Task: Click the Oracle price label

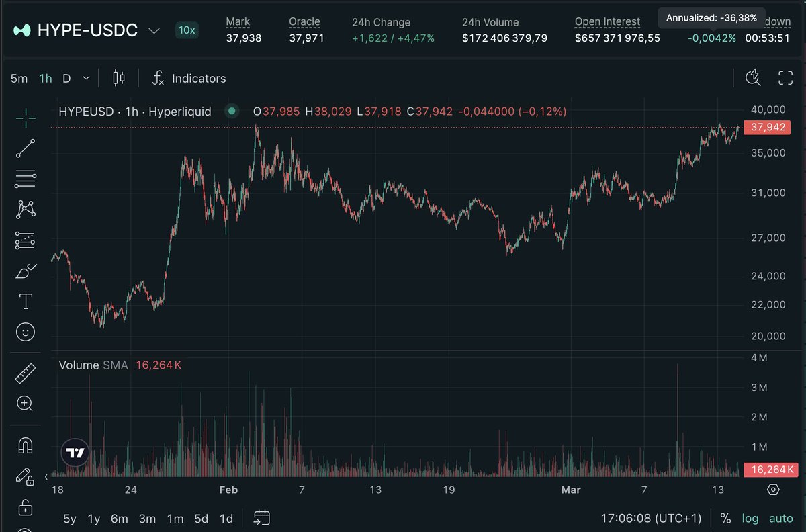Action: 304,22
